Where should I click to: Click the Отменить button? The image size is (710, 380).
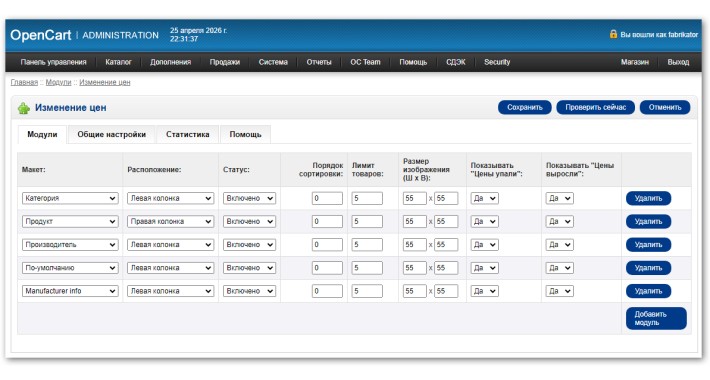pos(665,107)
